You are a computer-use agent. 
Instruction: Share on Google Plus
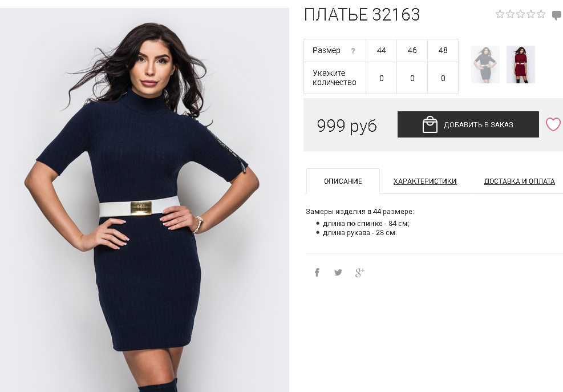(360, 272)
